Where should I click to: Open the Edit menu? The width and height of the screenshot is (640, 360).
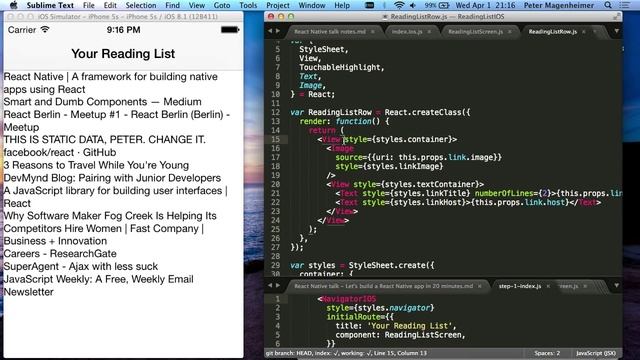pos(110,5)
